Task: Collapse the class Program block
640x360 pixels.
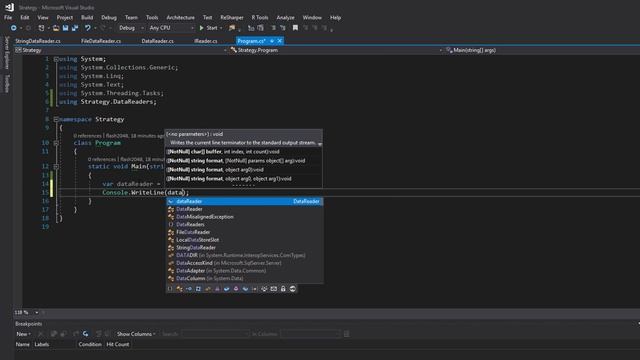Action: [56, 143]
